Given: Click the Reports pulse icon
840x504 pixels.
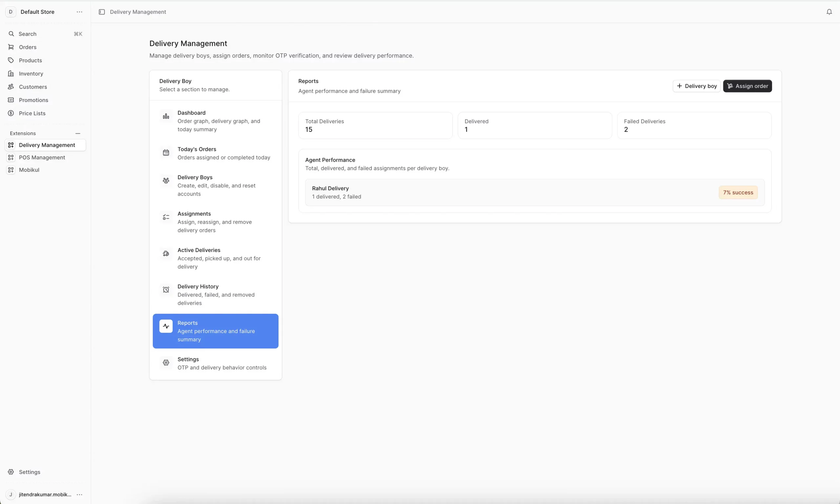Looking at the screenshot, I should point(166,326).
